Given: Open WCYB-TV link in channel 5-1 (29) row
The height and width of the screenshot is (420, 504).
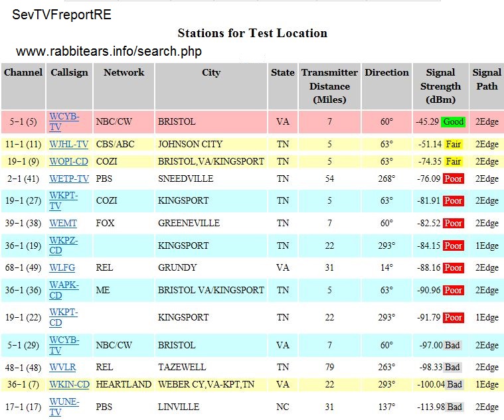Looking at the screenshot, I should coord(64,345).
